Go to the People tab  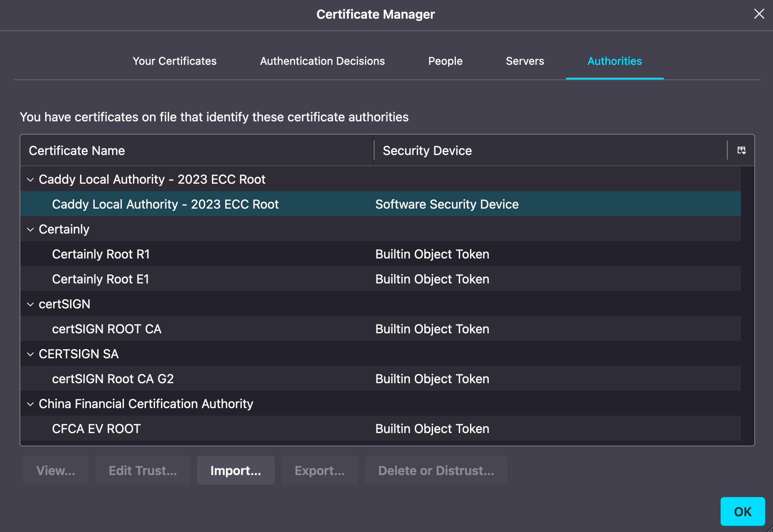click(445, 61)
